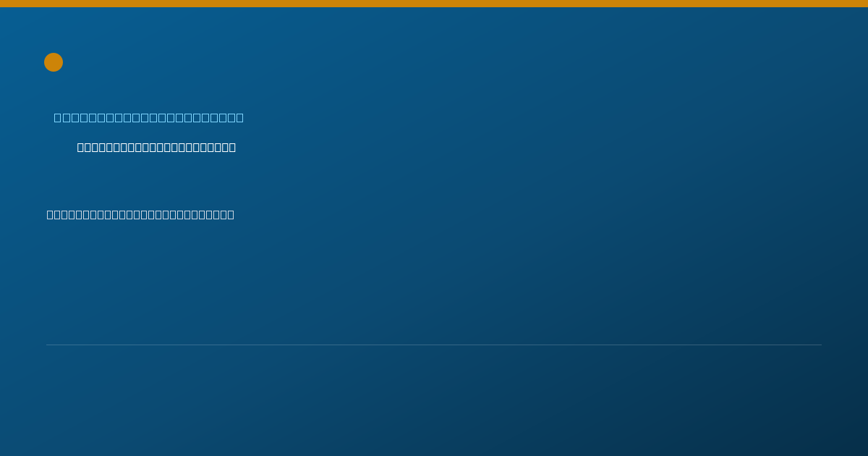Image resolution: width=868 pixels, height=456 pixels.
Task: Click the indented white text line
Action: pyautogui.click(x=156, y=147)
